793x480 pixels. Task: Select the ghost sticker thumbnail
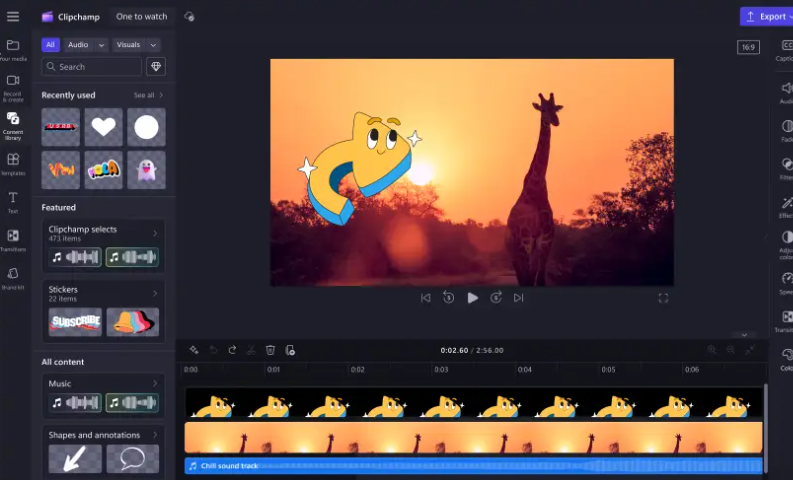146,170
